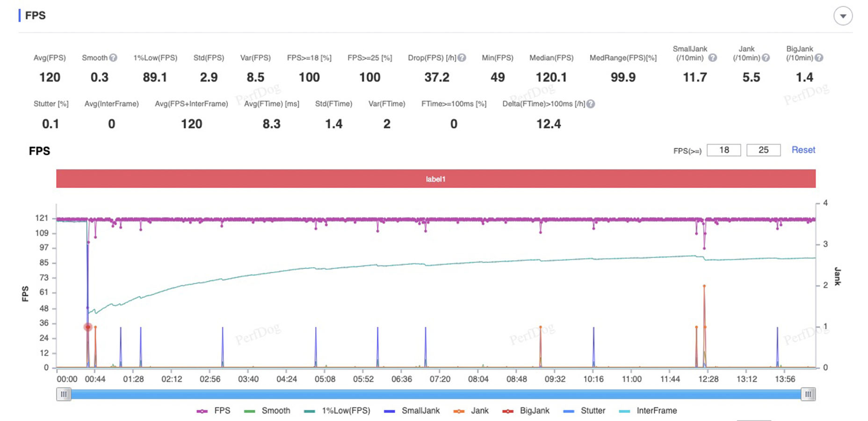Click help icon next to Smooth metric
This screenshot has width=868, height=421.
click(x=113, y=58)
